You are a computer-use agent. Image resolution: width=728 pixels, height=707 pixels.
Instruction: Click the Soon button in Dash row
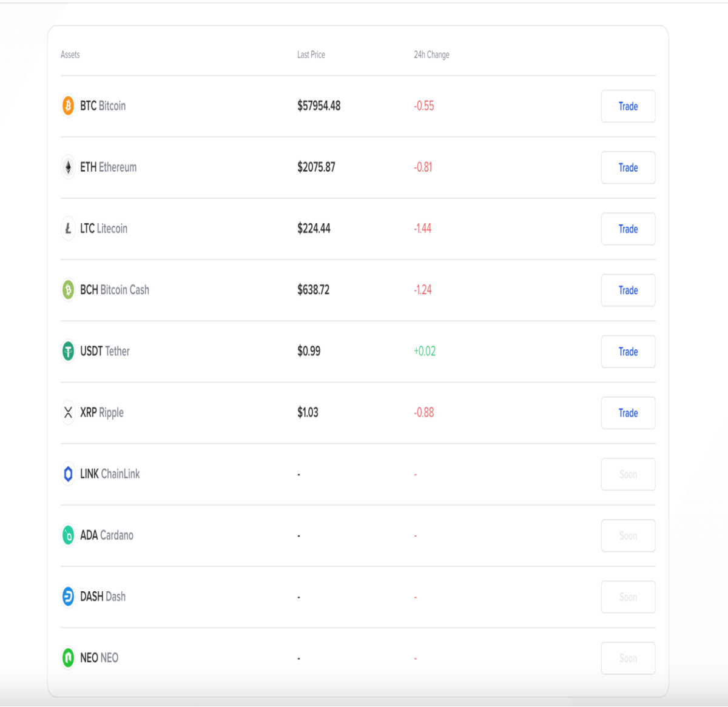(628, 597)
